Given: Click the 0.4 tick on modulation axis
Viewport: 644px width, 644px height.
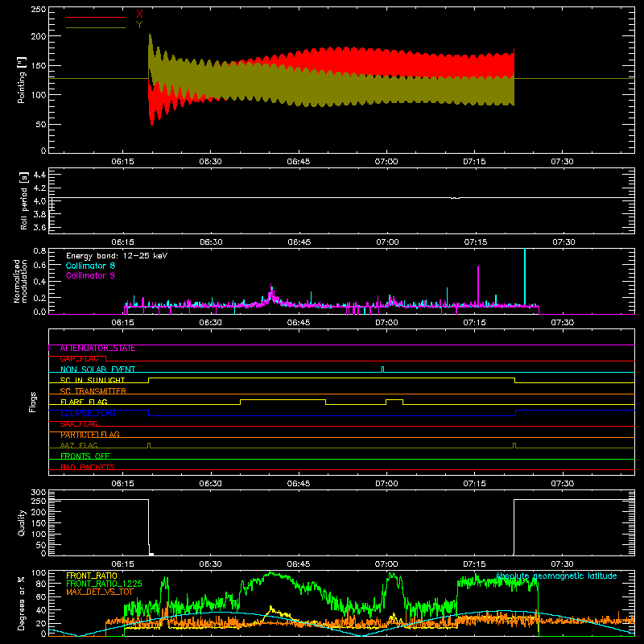Looking at the screenshot, I should pos(39,282).
